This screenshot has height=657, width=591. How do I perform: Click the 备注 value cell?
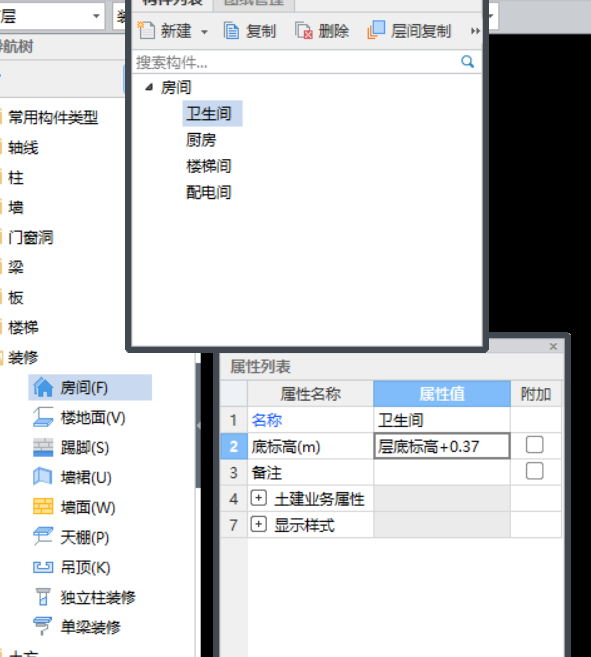(442, 472)
